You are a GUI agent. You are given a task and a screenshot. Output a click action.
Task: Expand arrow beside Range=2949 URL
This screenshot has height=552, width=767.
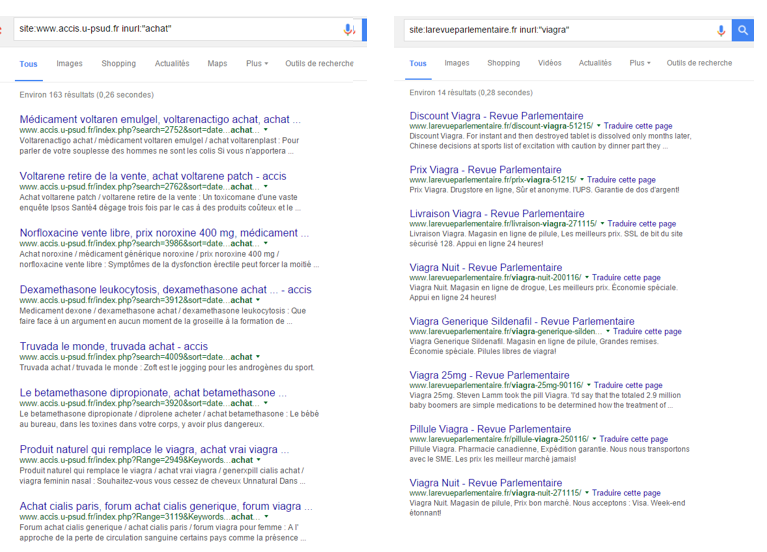258,460
